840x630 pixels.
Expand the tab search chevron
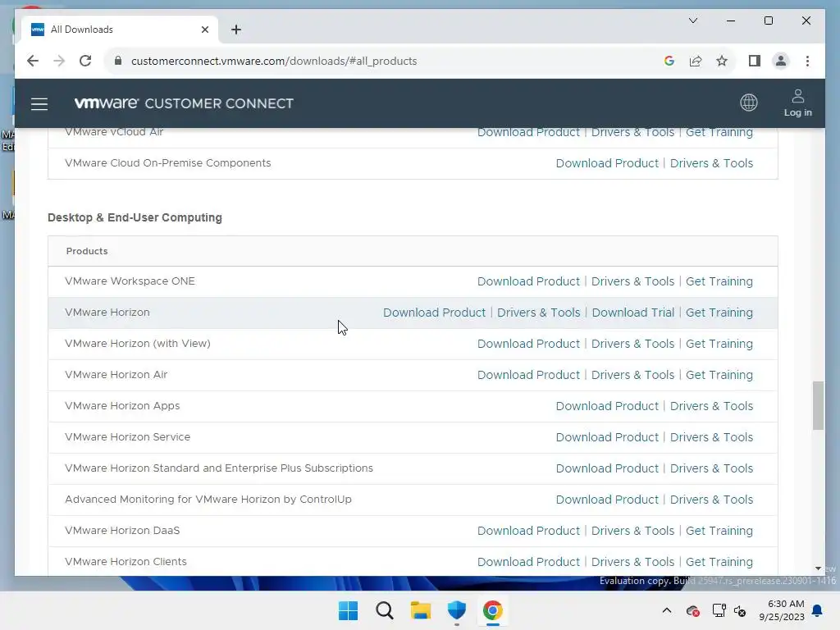click(692, 21)
